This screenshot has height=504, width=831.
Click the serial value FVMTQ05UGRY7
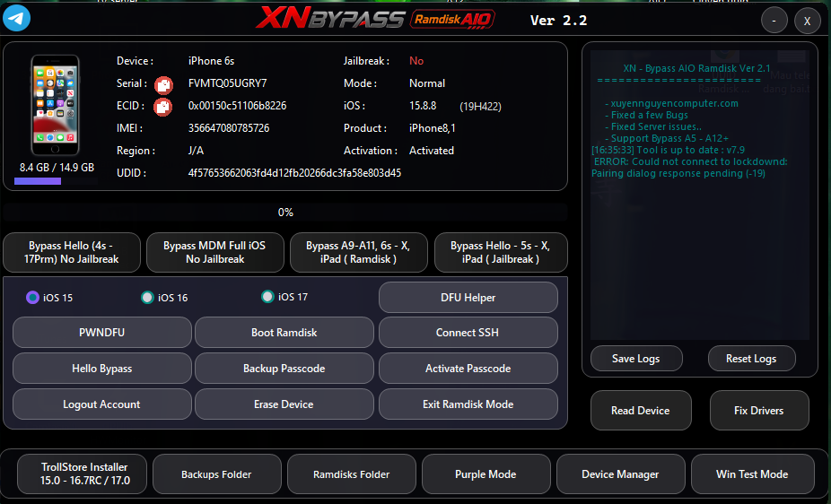[x=227, y=83]
